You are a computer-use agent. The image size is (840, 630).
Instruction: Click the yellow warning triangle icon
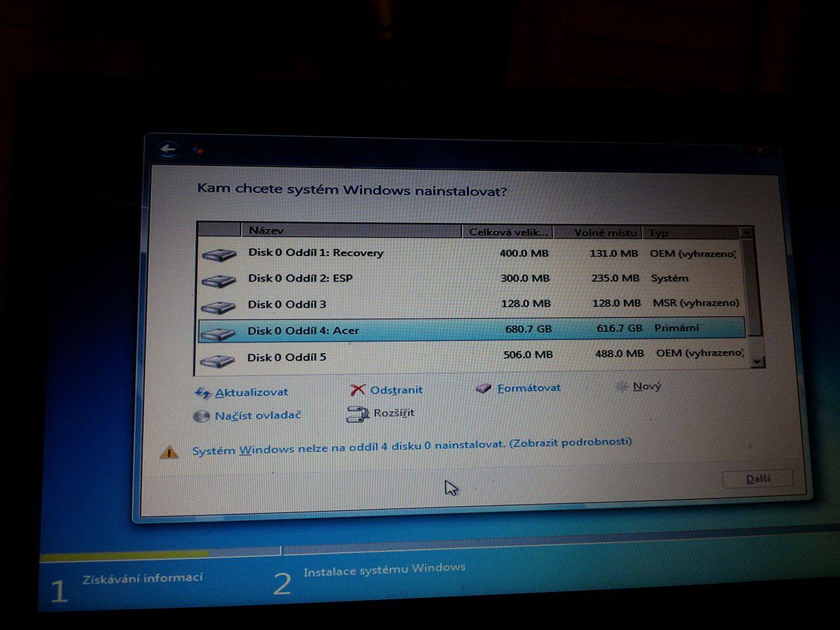point(169,451)
